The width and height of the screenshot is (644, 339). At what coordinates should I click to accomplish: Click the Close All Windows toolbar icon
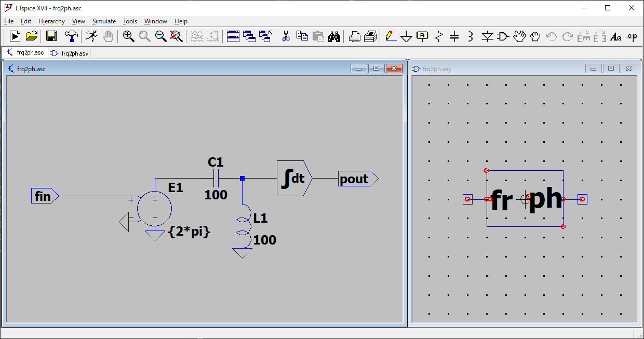click(x=265, y=36)
